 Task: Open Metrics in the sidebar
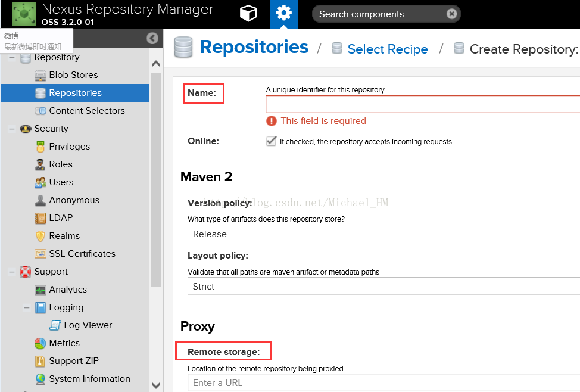pyautogui.click(x=64, y=343)
